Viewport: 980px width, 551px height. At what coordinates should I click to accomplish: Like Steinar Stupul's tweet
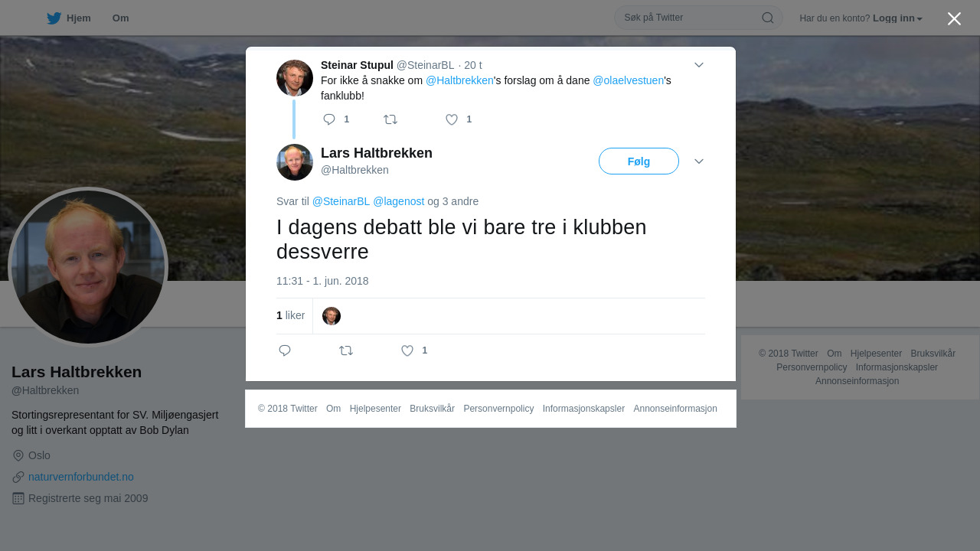(452, 119)
